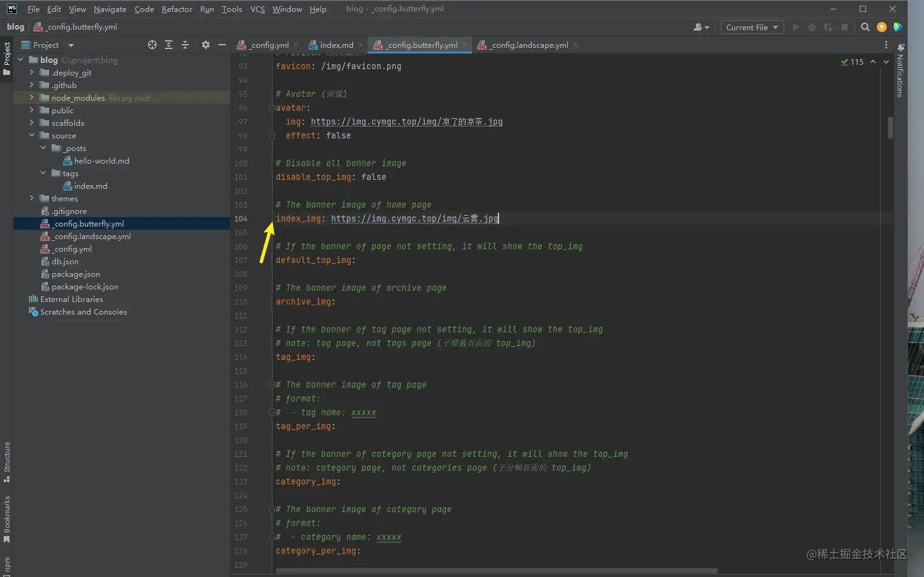Expand the themes folder
The width and height of the screenshot is (924, 577).
click(x=31, y=198)
